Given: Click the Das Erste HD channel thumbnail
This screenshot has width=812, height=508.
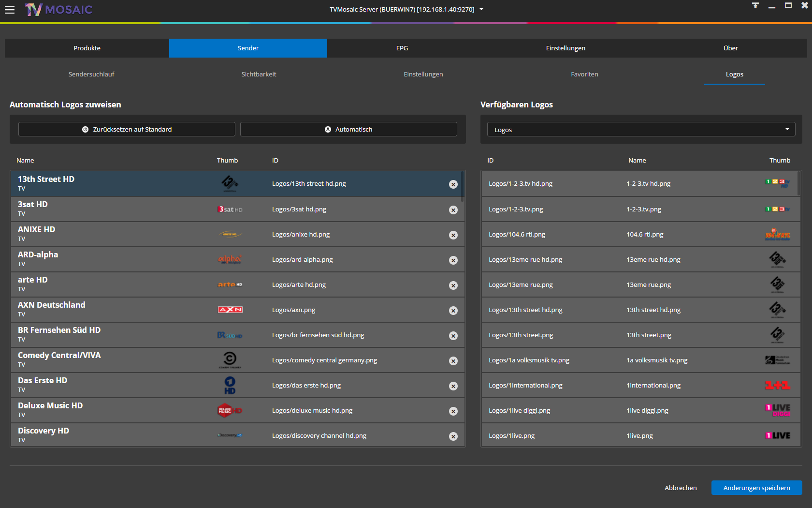Looking at the screenshot, I should (x=230, y=385).
